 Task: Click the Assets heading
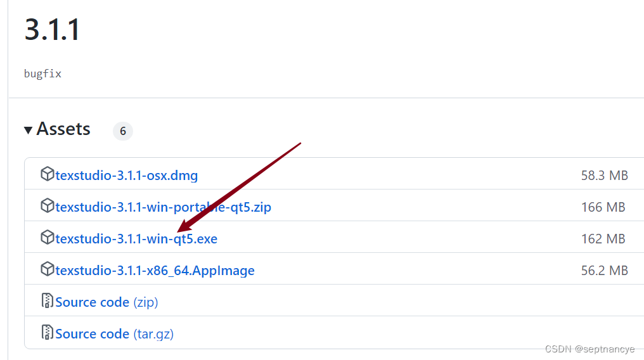point(63,129)
